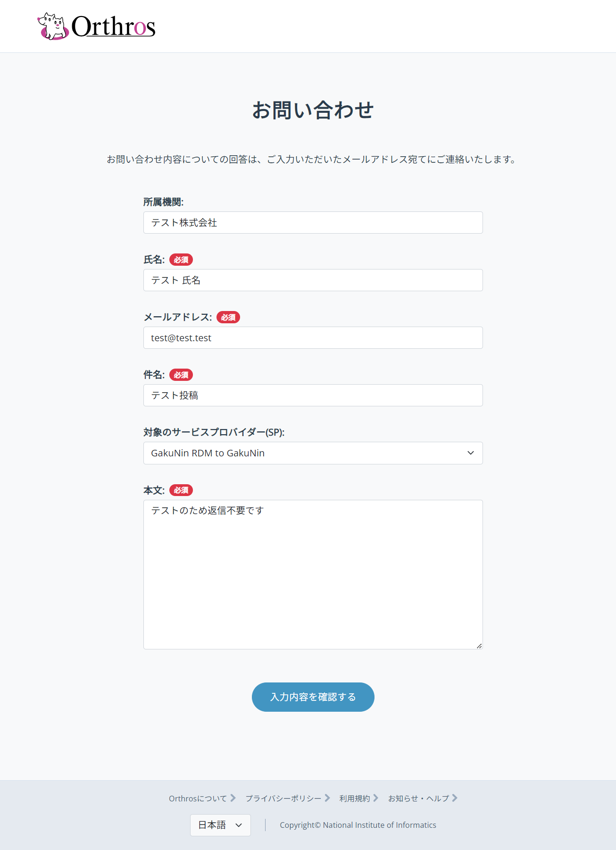Image resolution: width=616 pixels, height=850 pixels.
Task: Click the chevron after Orthrosについて
Action: (233, 798)
